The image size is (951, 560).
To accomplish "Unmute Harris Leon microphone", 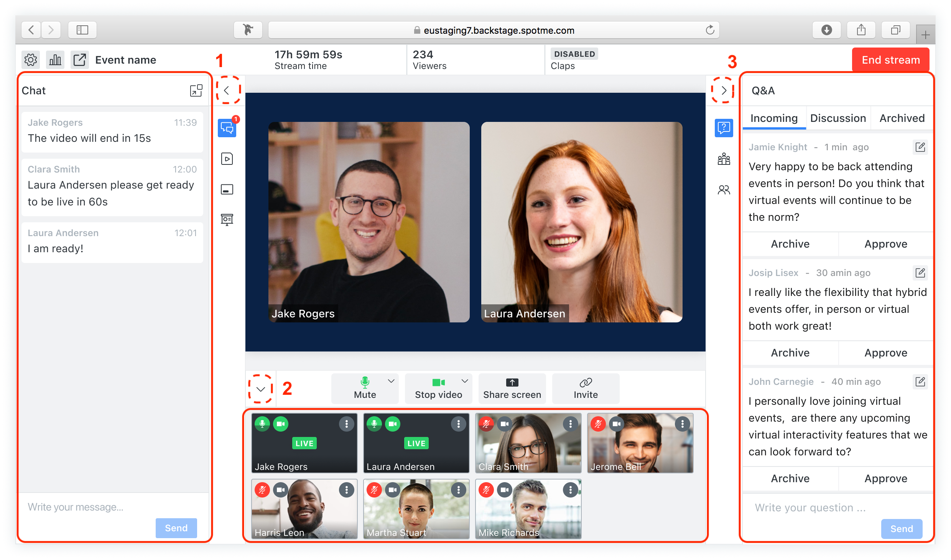I will [x=262, y=490].
